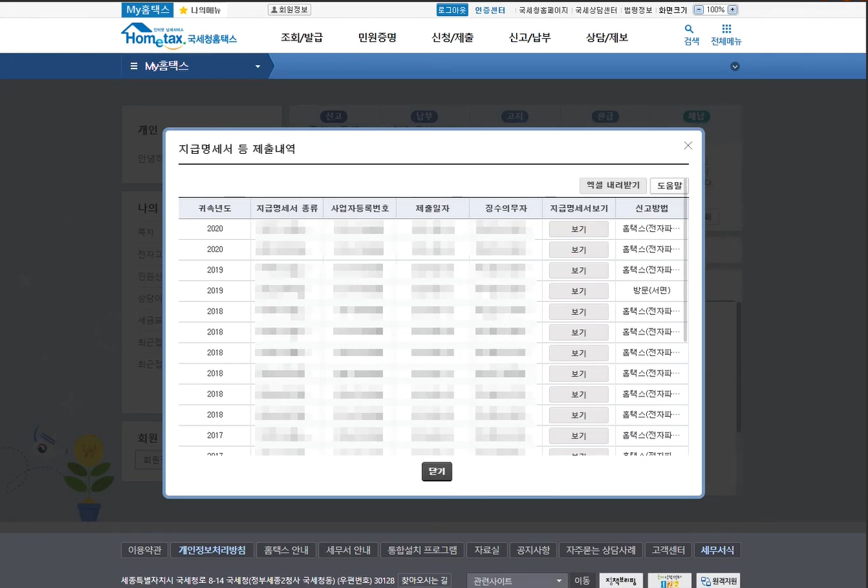Expand the My홈택스 dropdown arrow
Image resolution: width=868 pixels, height=588 pixels.
pyautogui.click(x=257, y=66)
